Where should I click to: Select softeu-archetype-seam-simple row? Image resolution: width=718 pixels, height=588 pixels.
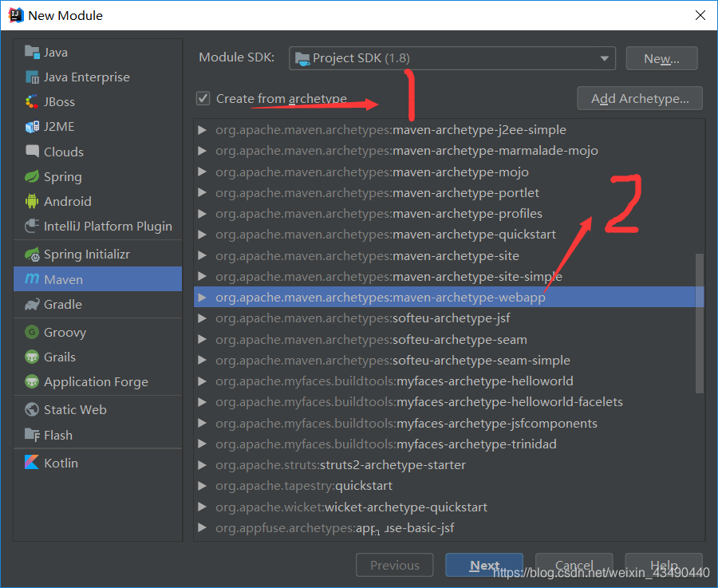(x=448, y=361)
